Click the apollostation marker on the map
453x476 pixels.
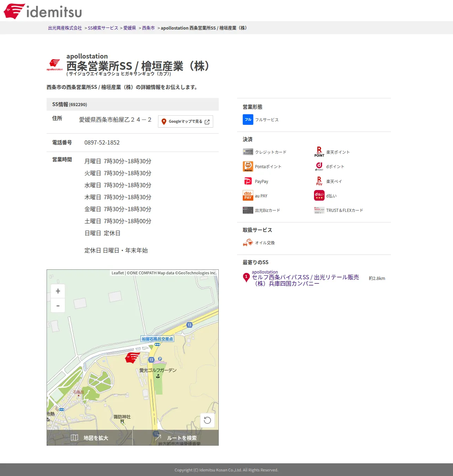133,358
